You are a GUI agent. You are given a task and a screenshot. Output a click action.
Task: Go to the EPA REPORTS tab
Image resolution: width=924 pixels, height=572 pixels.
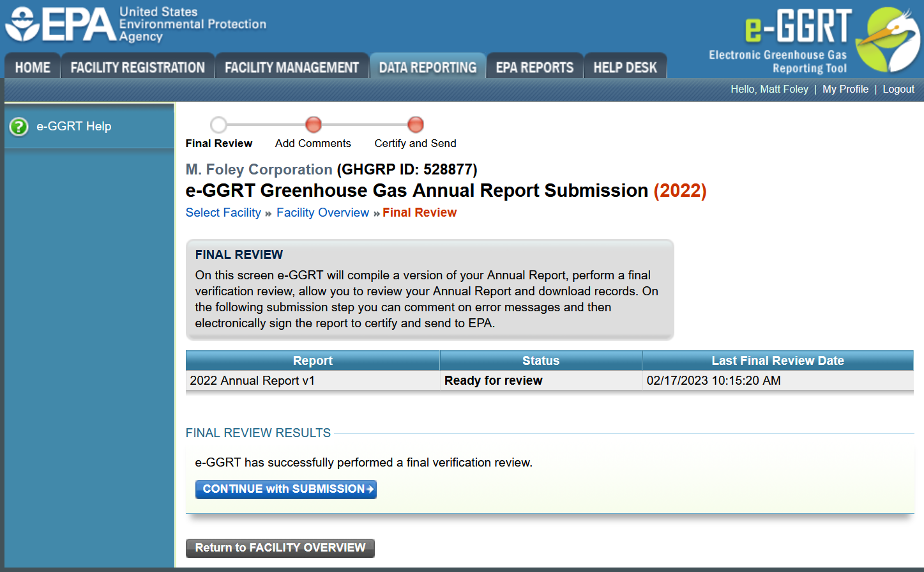pos(534,67)
